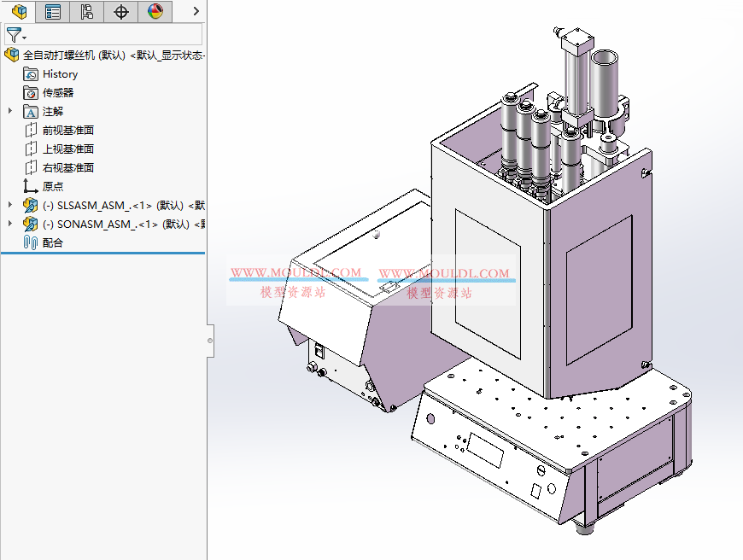Screen dimensions: 743x560
Task: Open the PropertyManager panel icon
Action: 52,11
